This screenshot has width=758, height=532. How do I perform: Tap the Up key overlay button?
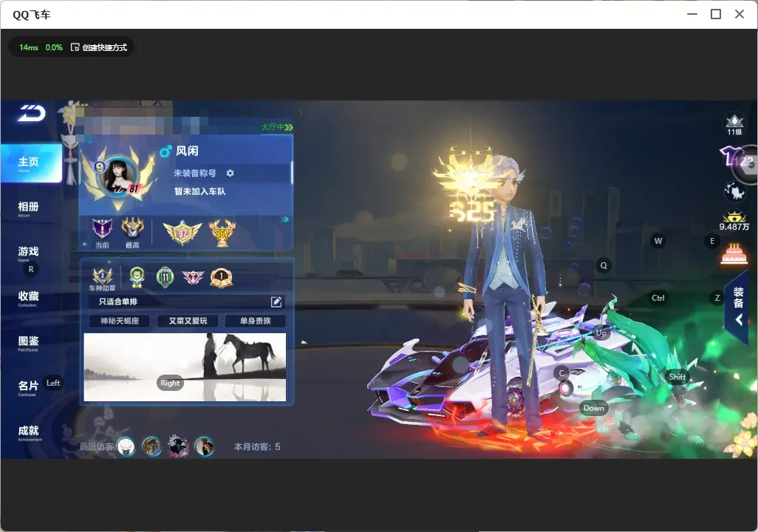pos(601,332)
